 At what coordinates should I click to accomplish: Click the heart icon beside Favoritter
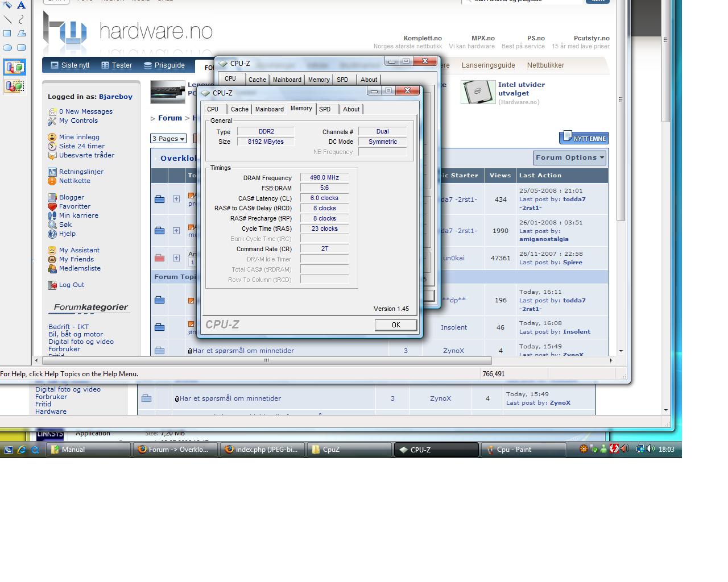[52, 207]
